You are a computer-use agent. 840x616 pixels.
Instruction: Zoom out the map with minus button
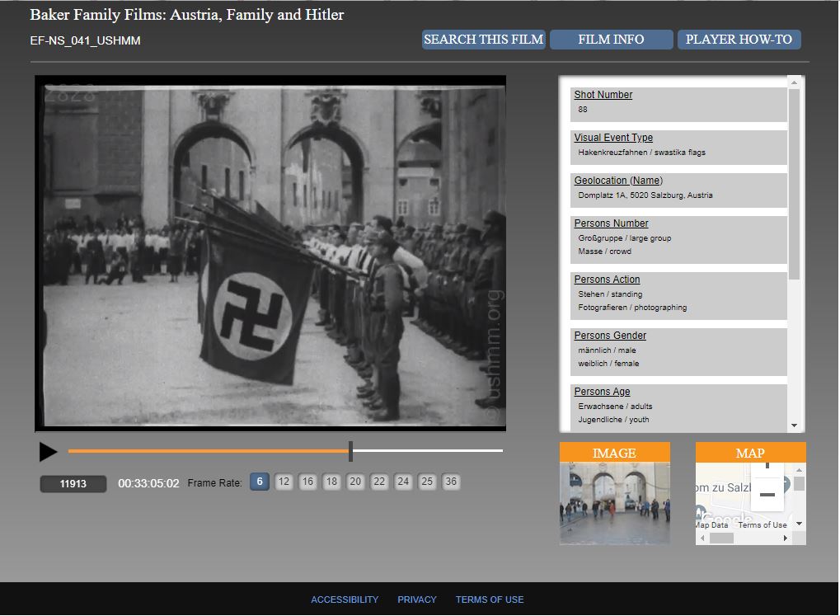click(767, 494)
